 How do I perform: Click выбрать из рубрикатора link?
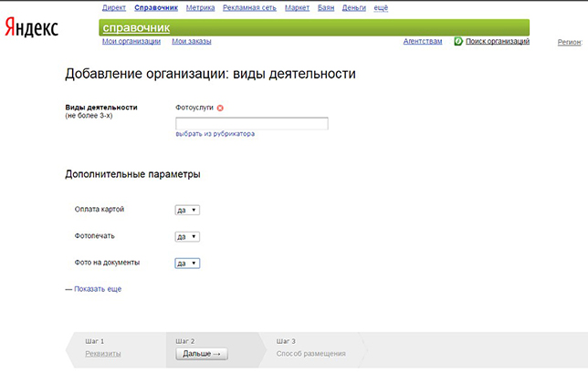click(215, 134)
